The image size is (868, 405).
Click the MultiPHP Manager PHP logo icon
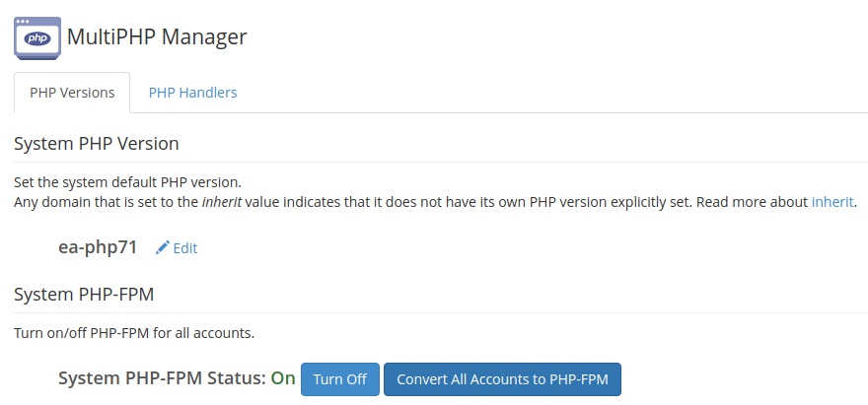coord(37,37)
